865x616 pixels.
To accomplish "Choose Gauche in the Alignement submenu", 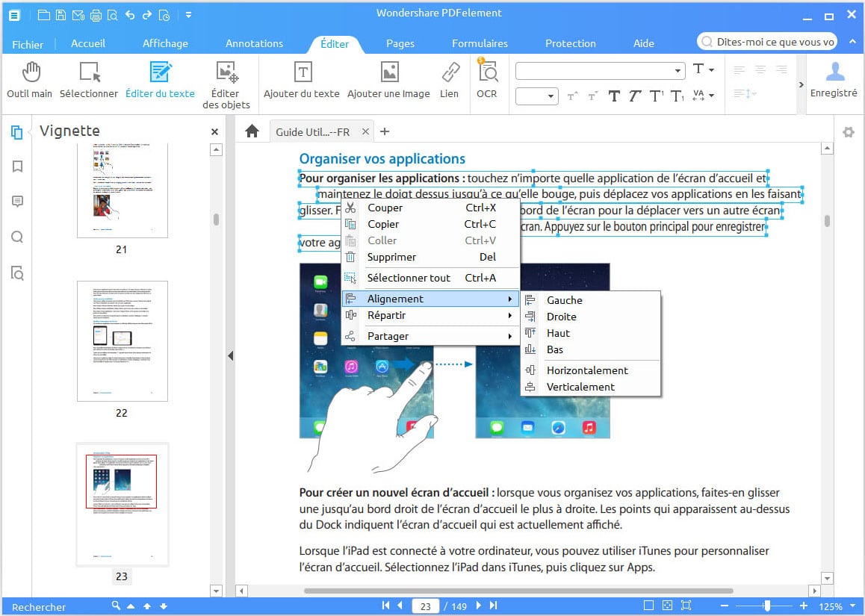I will coord(564,300).
